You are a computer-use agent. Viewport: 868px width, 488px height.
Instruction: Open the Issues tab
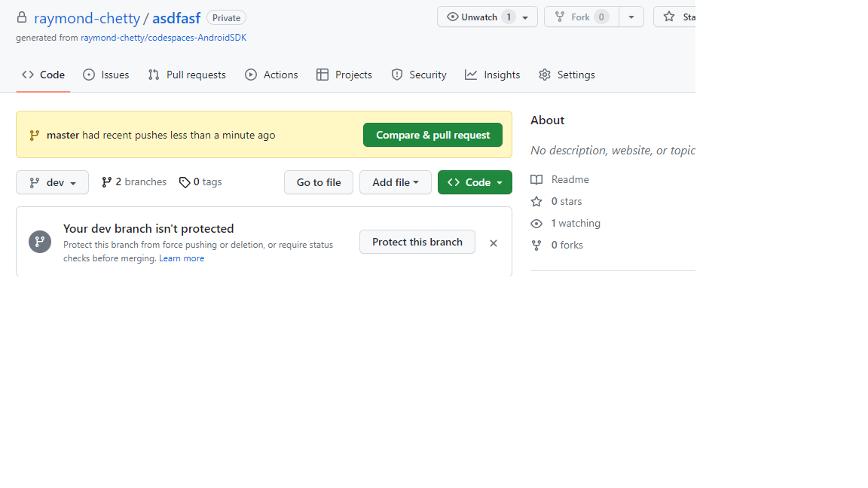pos(105,74)
